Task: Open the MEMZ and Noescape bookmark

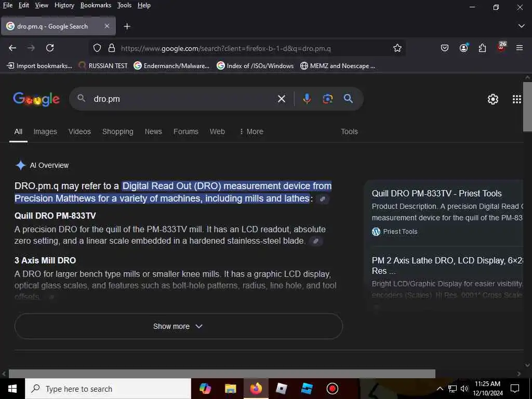Action: [338, 66]
